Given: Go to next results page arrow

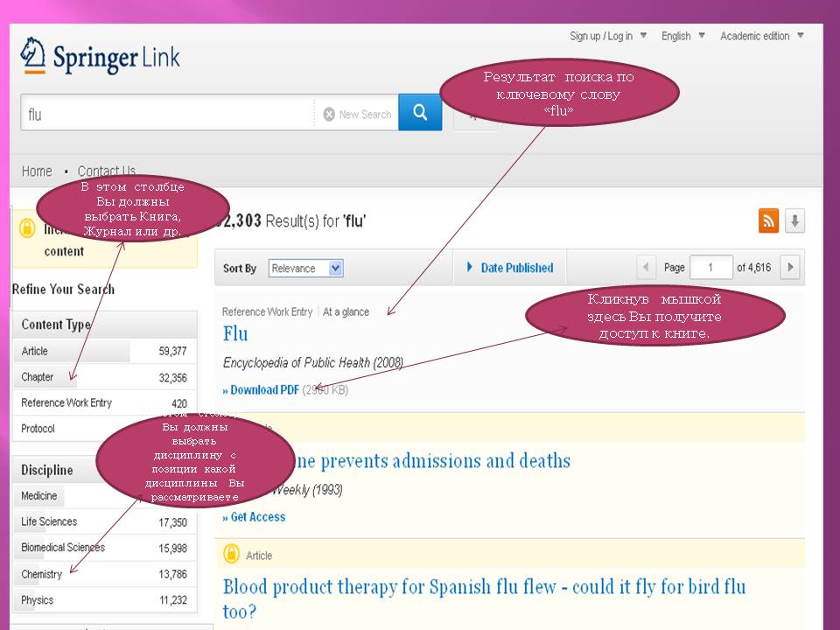Looking at the screenshot, I should (x=789, y=268).
